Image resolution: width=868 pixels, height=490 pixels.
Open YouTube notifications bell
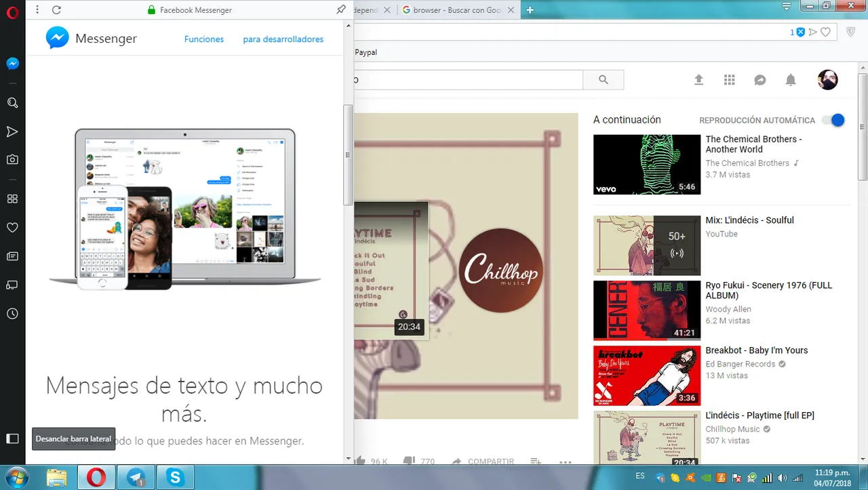[x=791, y=80]
